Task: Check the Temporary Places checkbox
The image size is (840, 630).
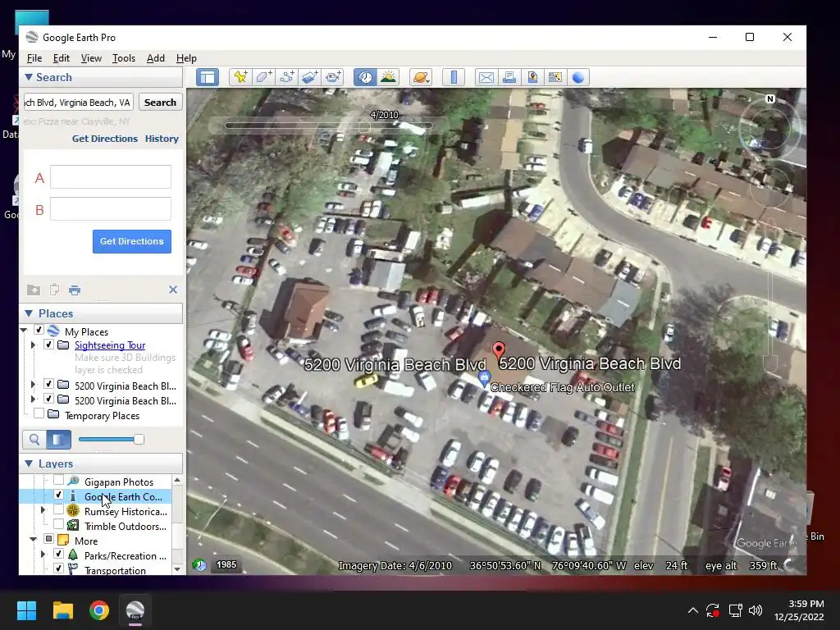Action: click(x=39, y=413)
